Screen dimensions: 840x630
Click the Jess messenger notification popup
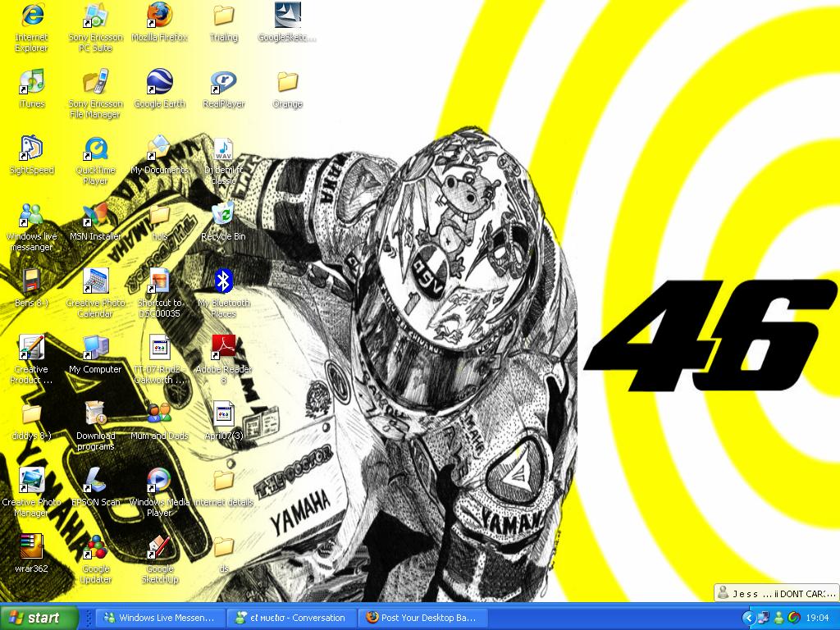pyautogui.click(x=777, y=593)
